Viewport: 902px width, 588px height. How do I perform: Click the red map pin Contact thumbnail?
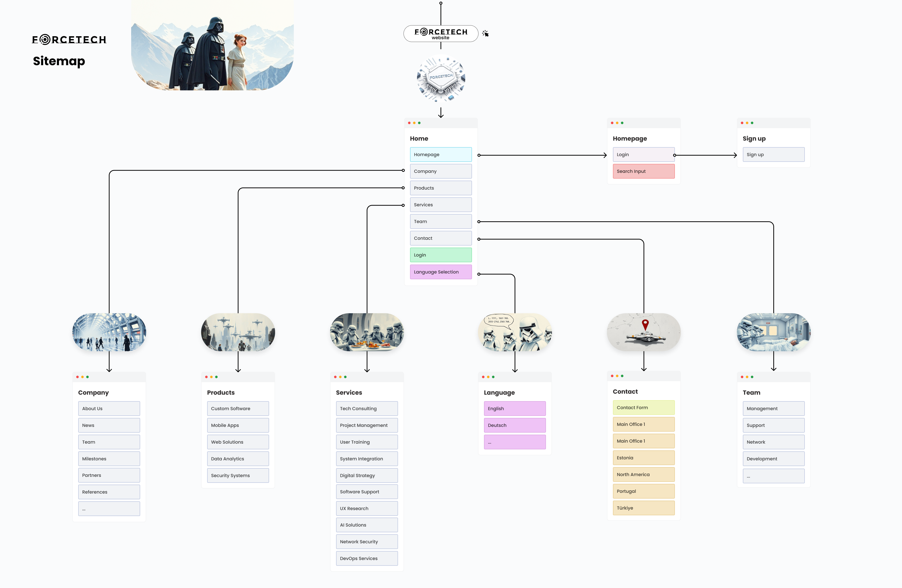[x=644, y=332]
